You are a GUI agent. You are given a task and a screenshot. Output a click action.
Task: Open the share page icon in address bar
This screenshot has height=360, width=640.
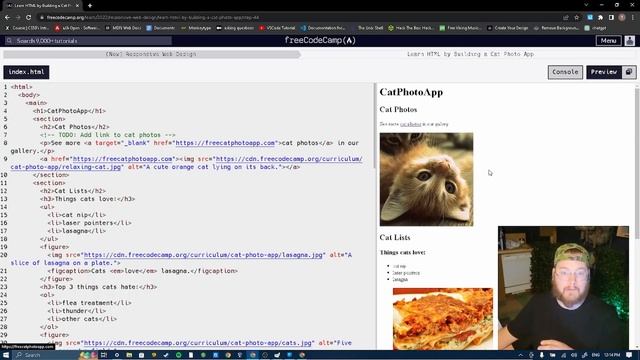point(566,18)
